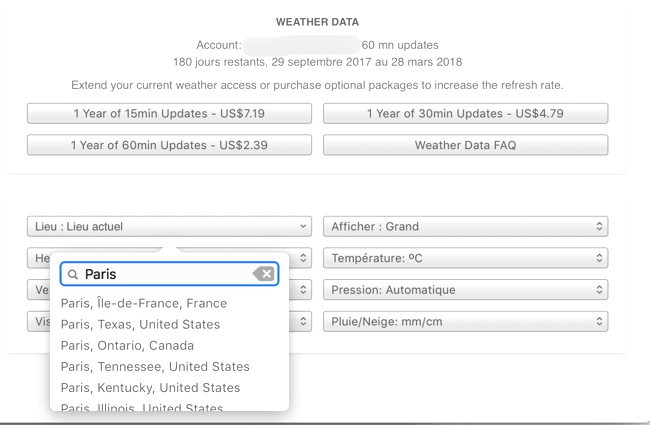
Task: Open the partially hidden 'Vis' dropdown
Action: [36, 322]
